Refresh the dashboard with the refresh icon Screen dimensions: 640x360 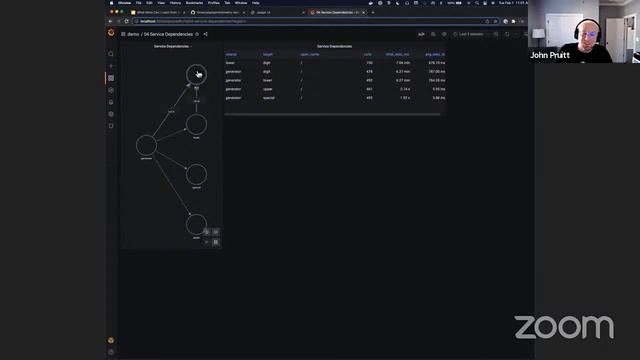click(x=507, y=34)
